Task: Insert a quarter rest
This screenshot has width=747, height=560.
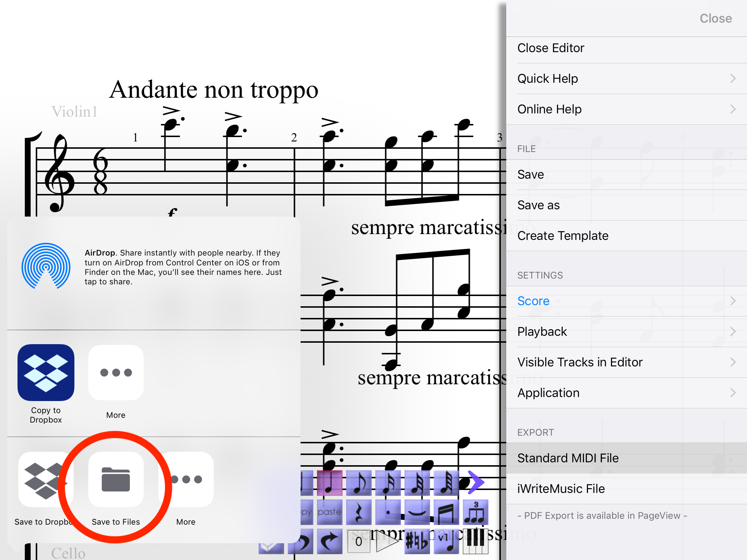Action: pos(359,512)
